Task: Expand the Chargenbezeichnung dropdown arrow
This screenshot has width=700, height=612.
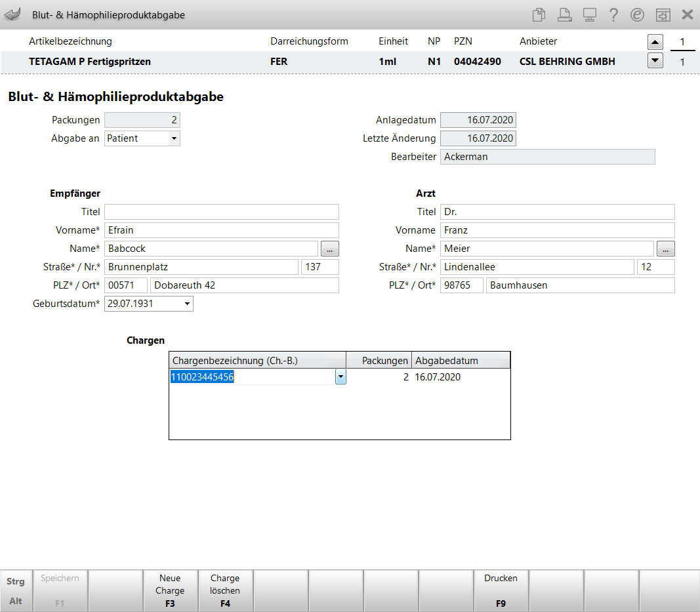Action: (340, 377)
